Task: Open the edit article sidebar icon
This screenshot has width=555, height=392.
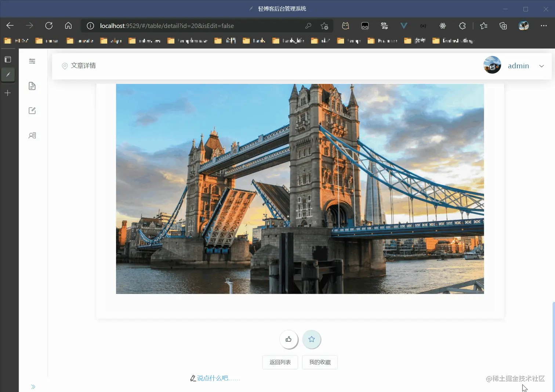Action: [32, 110]
